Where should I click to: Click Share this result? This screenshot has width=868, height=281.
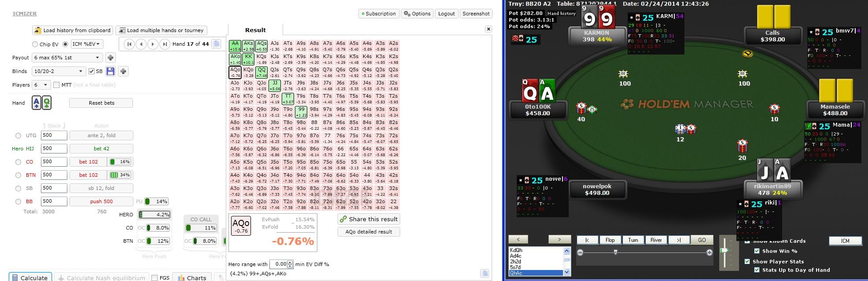pos(369,219)
